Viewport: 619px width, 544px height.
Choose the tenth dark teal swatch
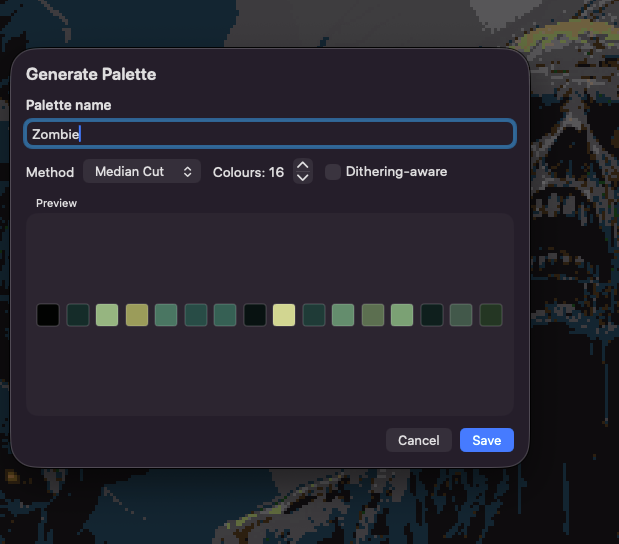click(x=314, y=315)
